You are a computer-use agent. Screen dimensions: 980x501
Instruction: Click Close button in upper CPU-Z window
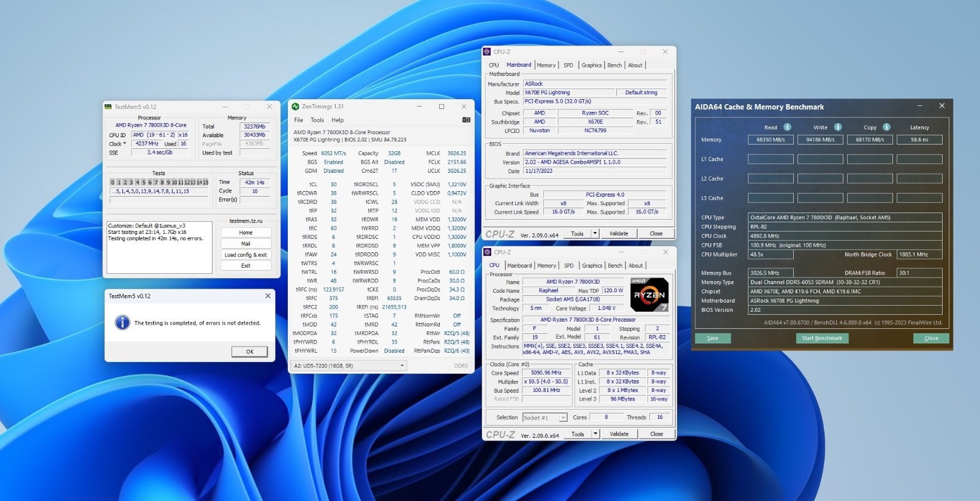point(656,233)
